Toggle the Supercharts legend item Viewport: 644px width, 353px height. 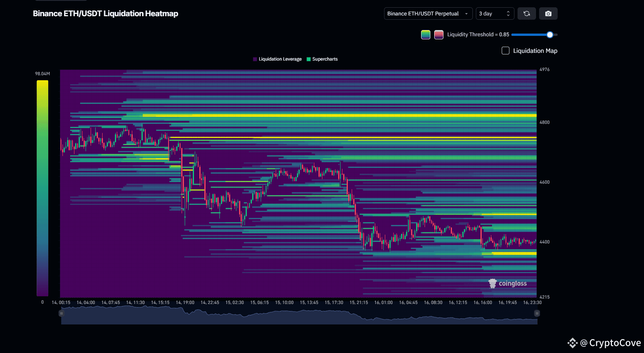click(x=322, y=59)
